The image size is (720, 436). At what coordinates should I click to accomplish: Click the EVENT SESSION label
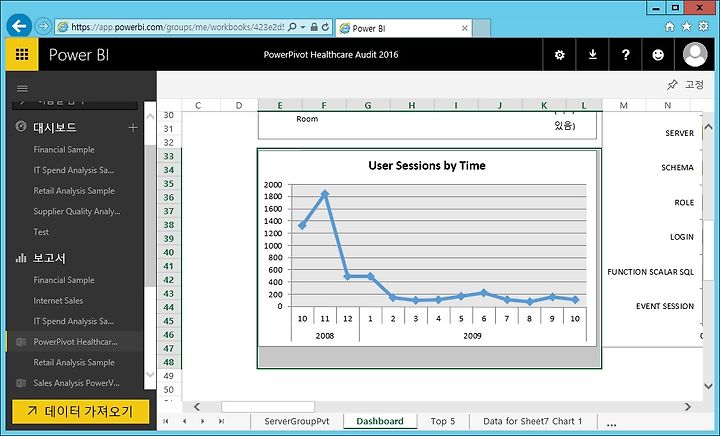pyautogui.click(x=664, y=306)
